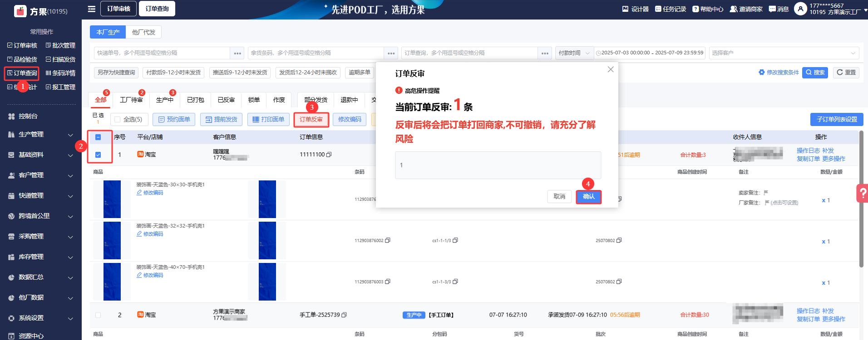This screenshot has height=340, width=868.
Task: Click the hamburger menu collapse icon
Action: click(92, 9)
